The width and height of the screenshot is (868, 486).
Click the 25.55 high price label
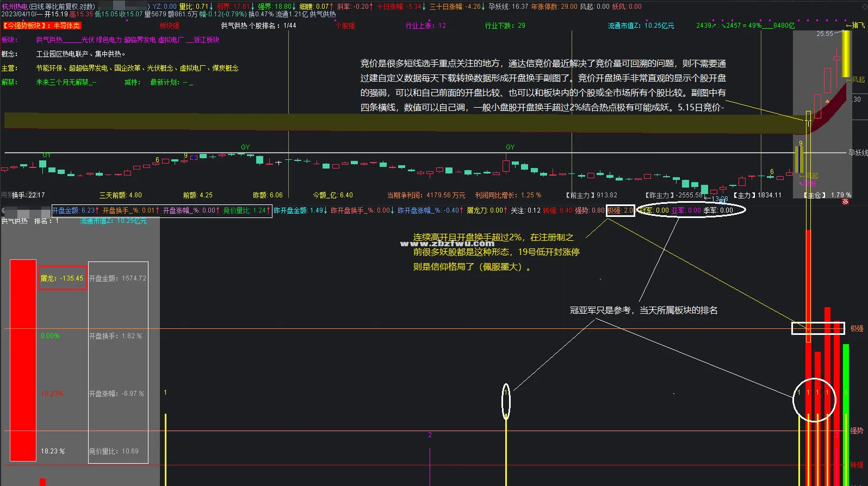(x=824, y=34)
